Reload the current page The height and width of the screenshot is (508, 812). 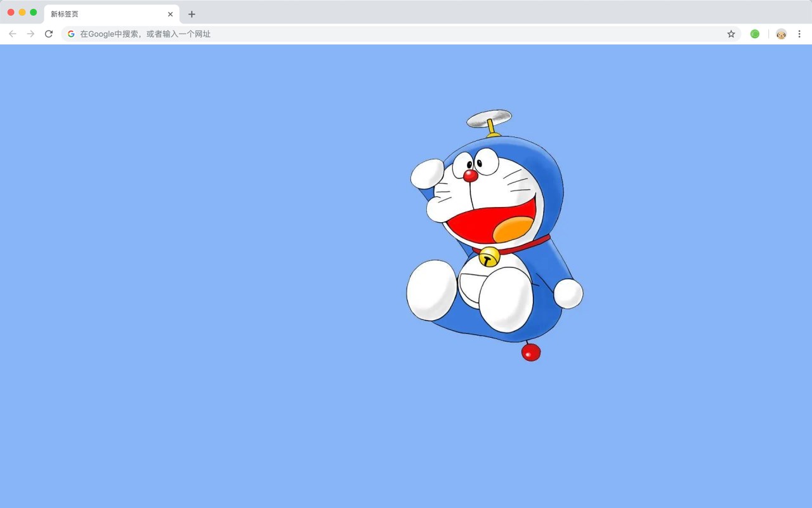click(x=49, y=34)
